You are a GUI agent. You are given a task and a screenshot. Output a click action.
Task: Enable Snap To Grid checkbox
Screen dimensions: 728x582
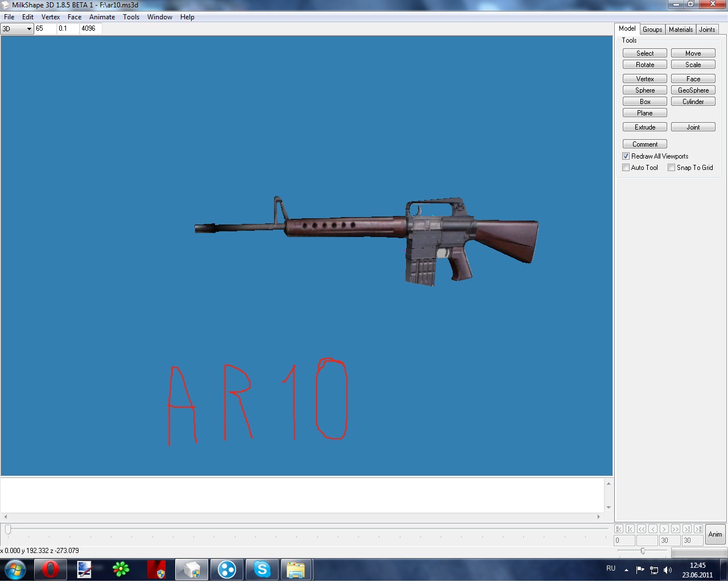click(671, 168)
